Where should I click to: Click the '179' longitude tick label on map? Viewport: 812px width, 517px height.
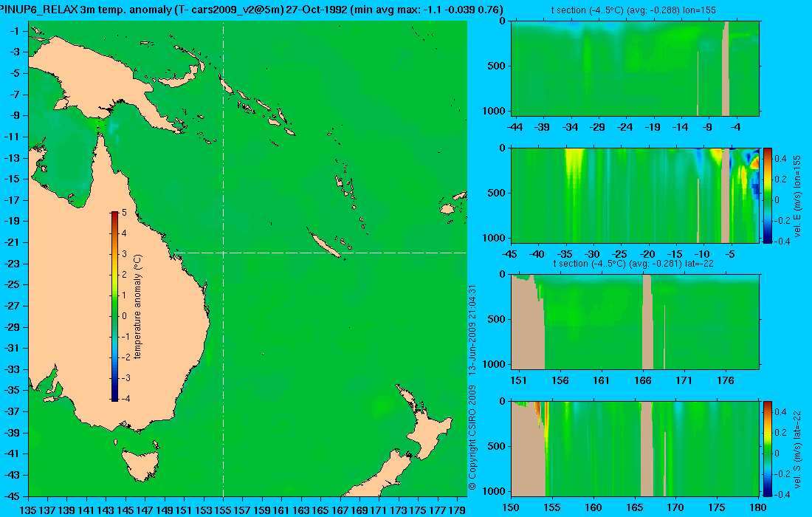(457, 510)
